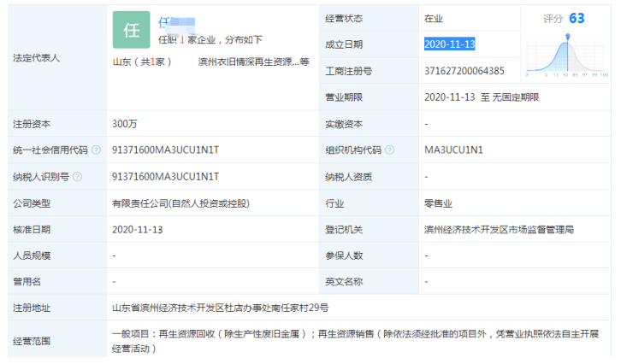Click the 注册资本 label
The width and height of the screenshot is (621, 364).
coord(32,124)
